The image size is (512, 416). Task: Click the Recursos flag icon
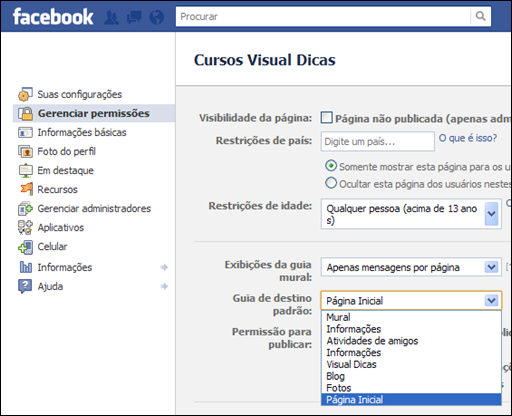pyautogui.click(x=26, y=189)
